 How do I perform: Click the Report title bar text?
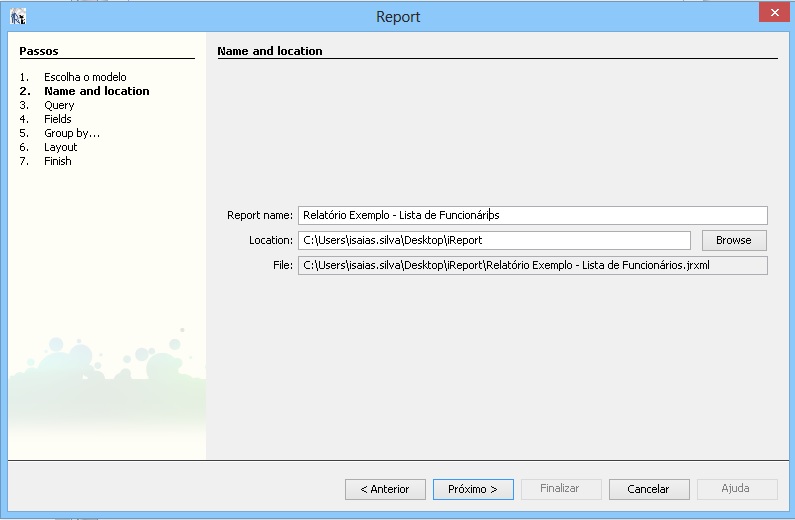[x=398, y=16]
